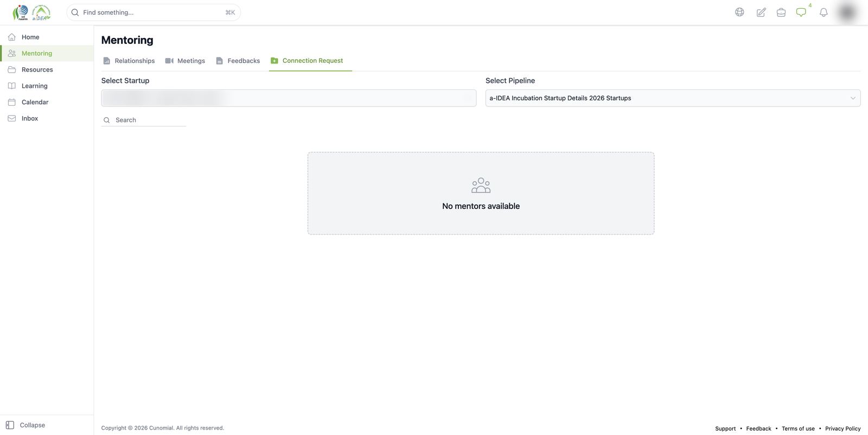Click the Mentoring people icon in sidebar
868x435 pixels.
pyautogui.click(x=12, y=53)
